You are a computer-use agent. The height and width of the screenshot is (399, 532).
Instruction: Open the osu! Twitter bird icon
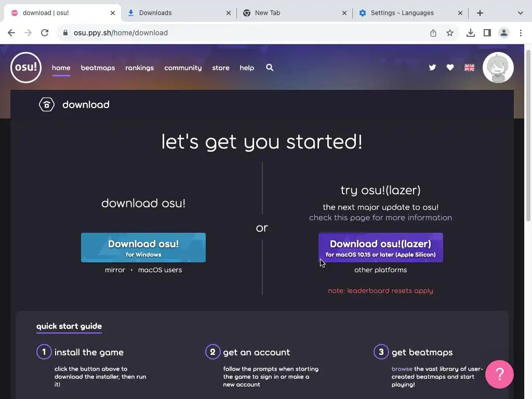(x=432, y=68)
